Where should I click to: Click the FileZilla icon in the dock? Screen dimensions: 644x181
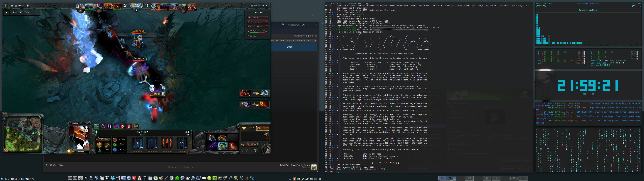[134, 178]
